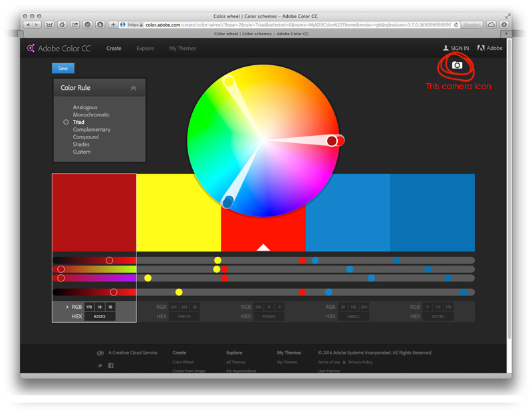Click the SIGN IN link
The height and width of the screenshot is (414, 532).
[456, 48]
